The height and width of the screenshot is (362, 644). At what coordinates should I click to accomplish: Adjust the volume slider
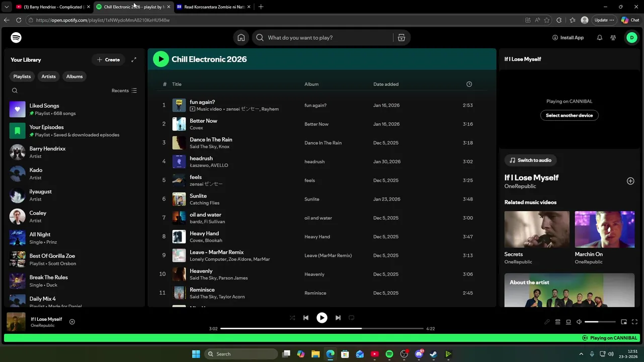point(600,322)
